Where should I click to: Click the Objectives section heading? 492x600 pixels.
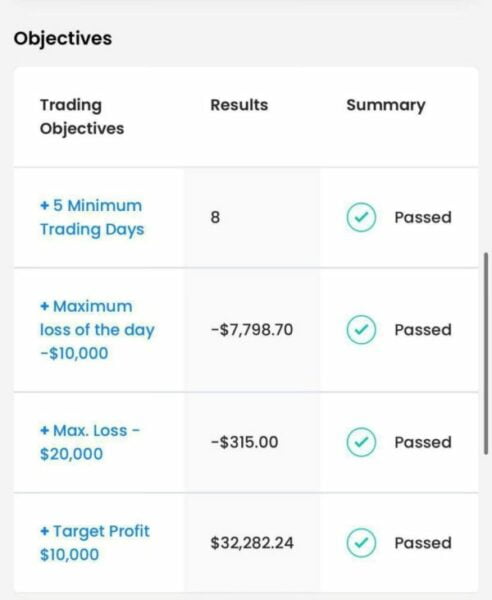(63, 39)
